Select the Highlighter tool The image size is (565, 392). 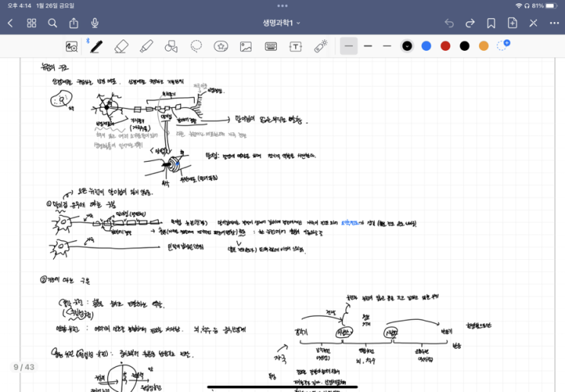(146, 46)
